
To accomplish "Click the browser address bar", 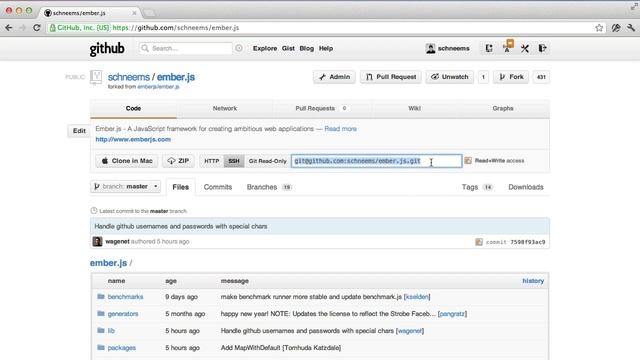I will pyautogui.click(x=320, y=28).
